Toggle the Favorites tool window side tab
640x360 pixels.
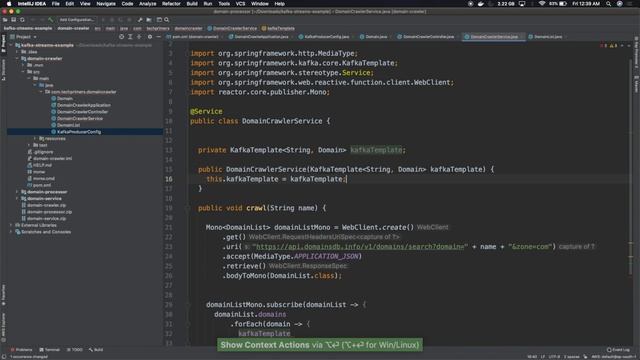3,295
